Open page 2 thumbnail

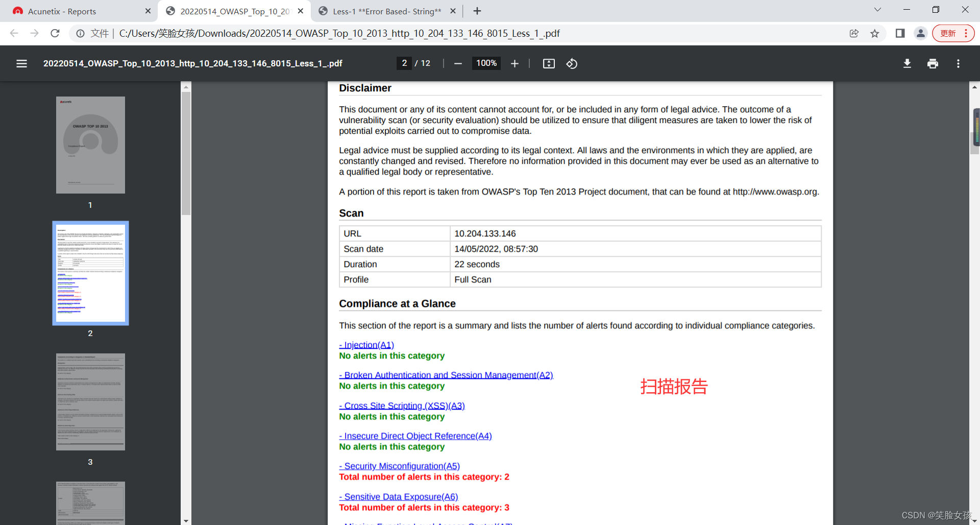coord(90,273)
